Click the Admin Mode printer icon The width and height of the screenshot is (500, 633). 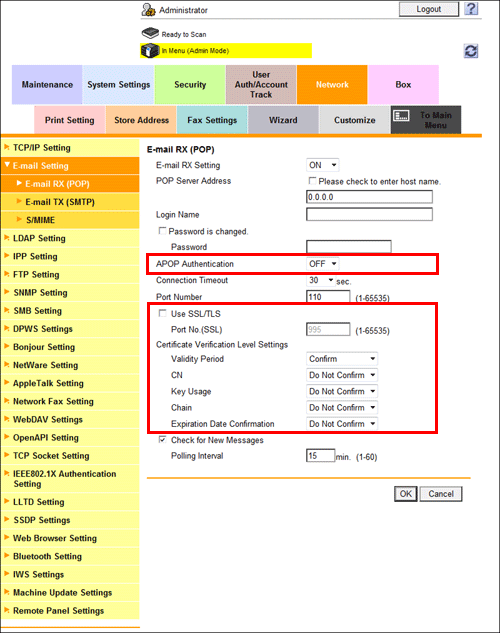tap(150, 50)
